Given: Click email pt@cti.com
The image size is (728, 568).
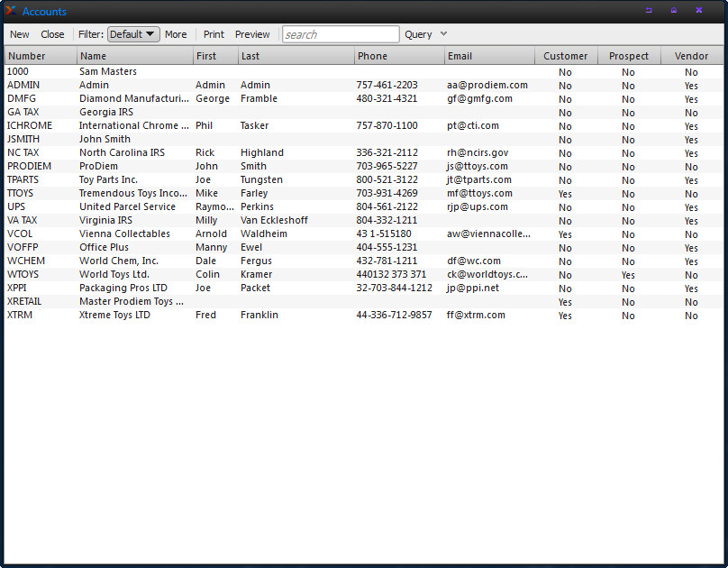Looking at the screenshot, I should pos(473,125).
